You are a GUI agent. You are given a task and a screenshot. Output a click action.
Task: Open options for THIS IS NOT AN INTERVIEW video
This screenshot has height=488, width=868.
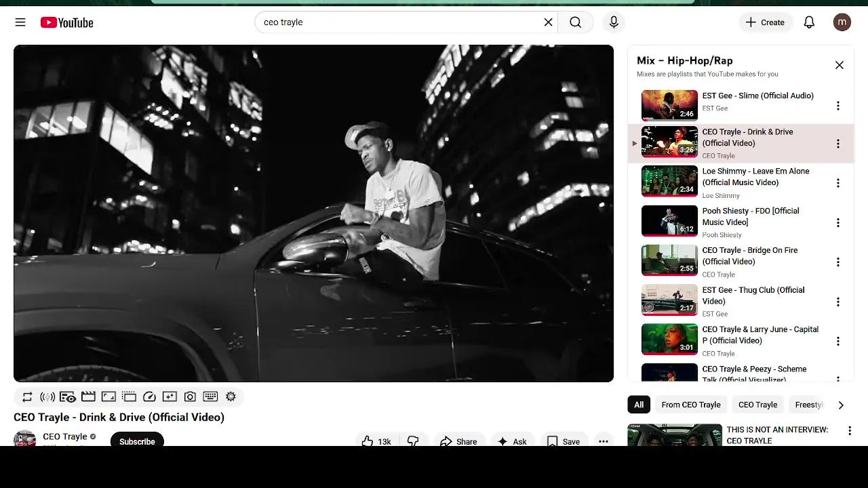pyautogui.click(x=850, y=430)
